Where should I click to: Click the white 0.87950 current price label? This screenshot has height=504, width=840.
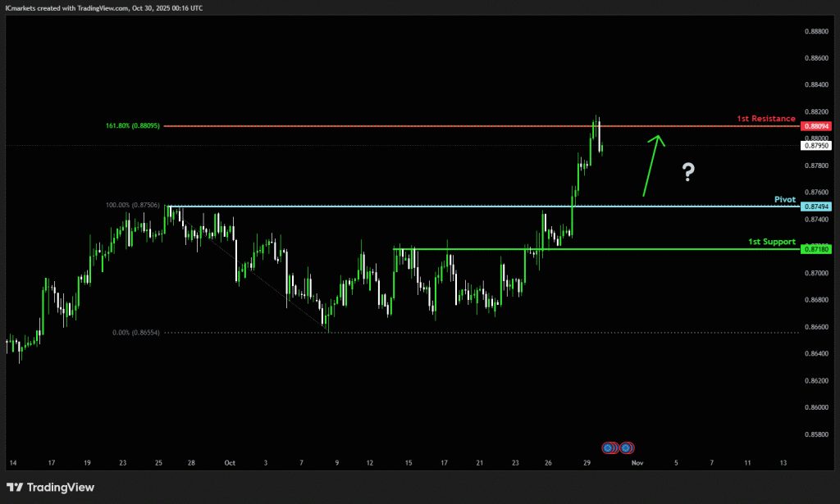[816, 146]
